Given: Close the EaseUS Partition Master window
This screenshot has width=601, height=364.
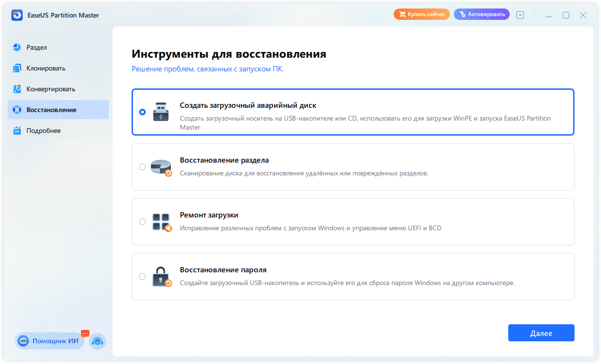Looking at the screenshot, I should pos(583,15).
